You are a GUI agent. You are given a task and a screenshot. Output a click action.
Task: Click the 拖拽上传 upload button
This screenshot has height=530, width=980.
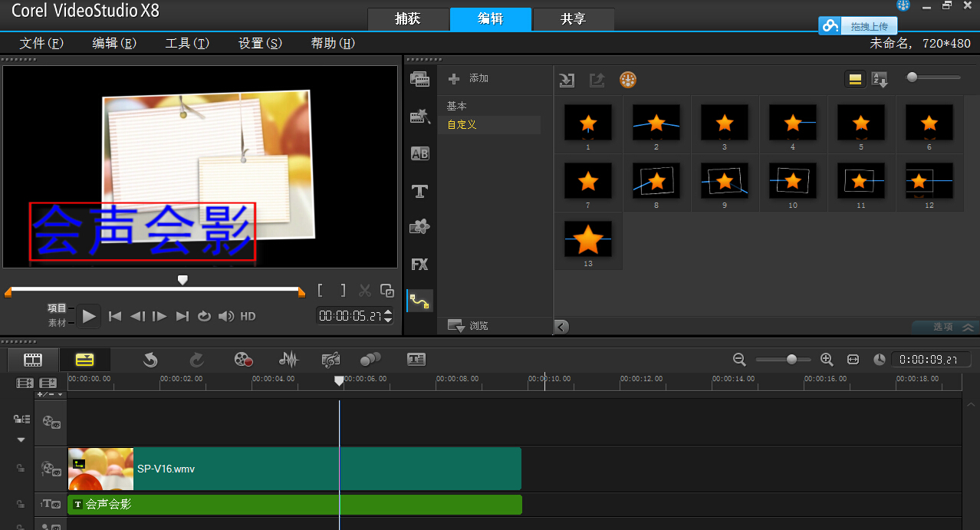point(858,26)
